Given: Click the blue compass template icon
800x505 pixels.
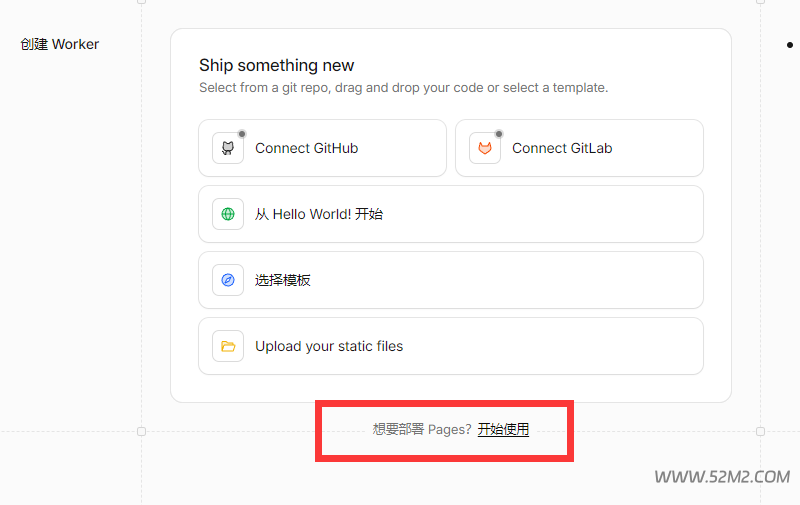Looking at the screenshot, I should [228, 280].
